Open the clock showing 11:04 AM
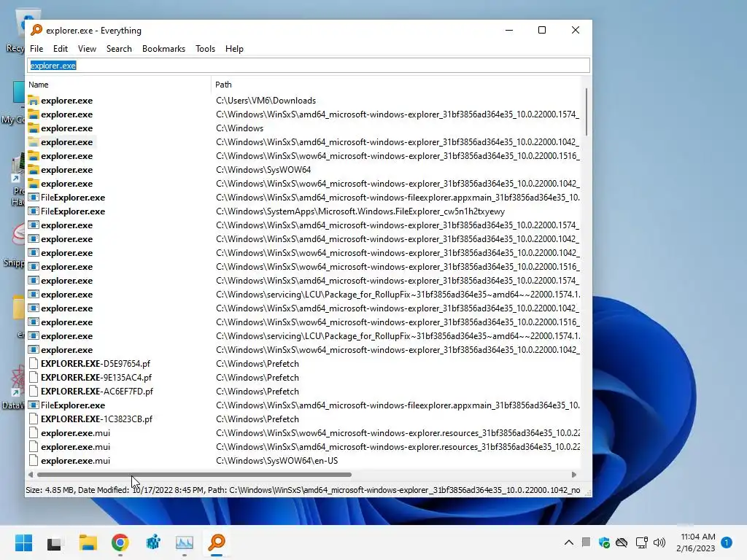The width and height of the screenshot is (747, 560). tap(695, 542)
